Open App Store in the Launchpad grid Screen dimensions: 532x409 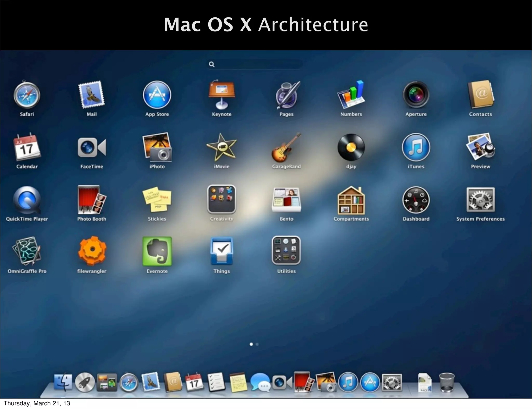click(157, 95)
